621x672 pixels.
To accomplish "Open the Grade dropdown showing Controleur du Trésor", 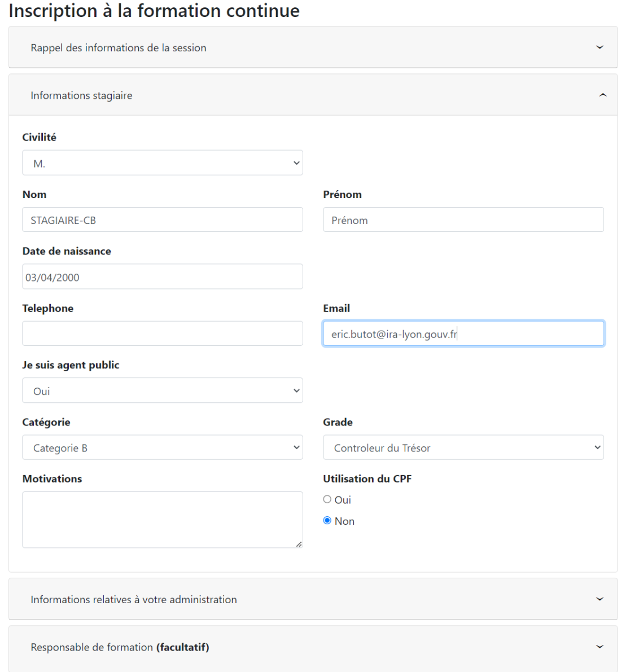I will [x=463, y=447].
